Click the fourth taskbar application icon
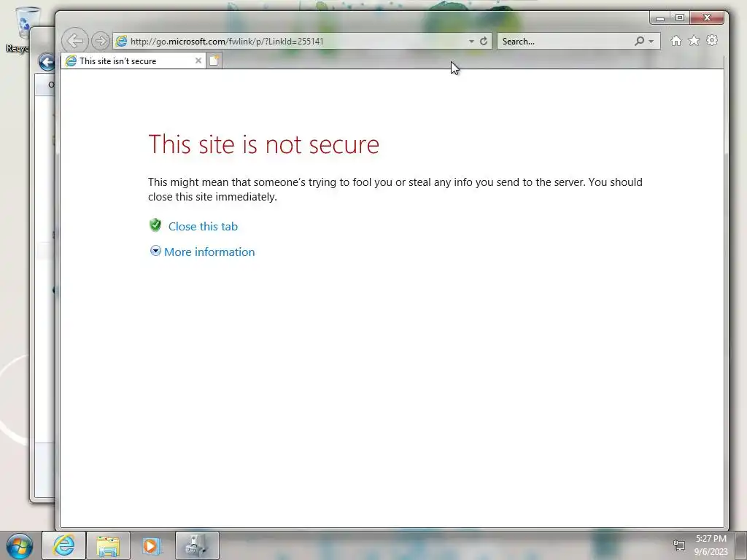 click(197, 545)
